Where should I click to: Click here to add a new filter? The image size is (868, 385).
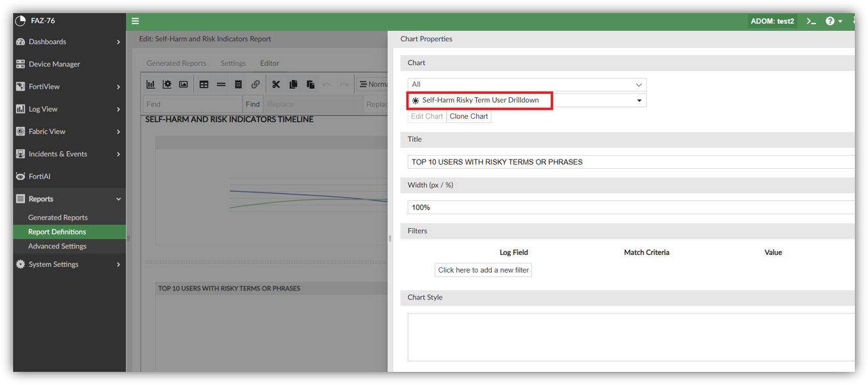(x=483, y=270)
